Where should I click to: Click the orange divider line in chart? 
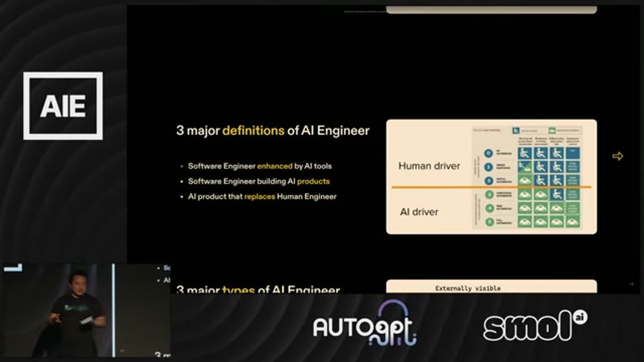click(x=491, y=187)
